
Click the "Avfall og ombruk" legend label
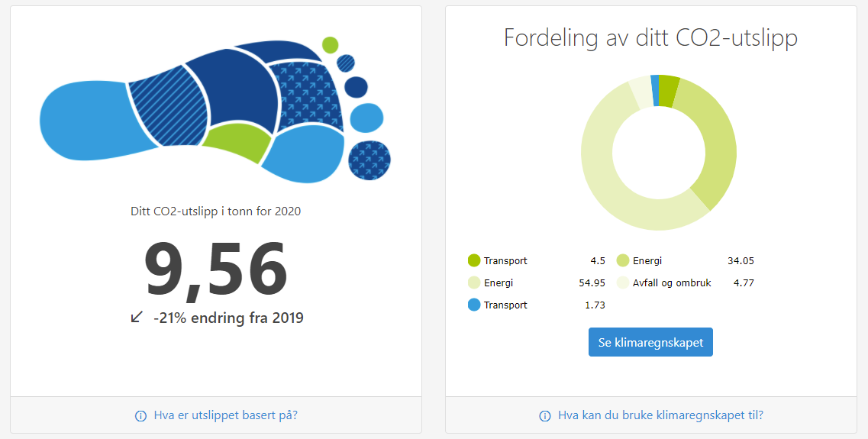pos(672,283)
